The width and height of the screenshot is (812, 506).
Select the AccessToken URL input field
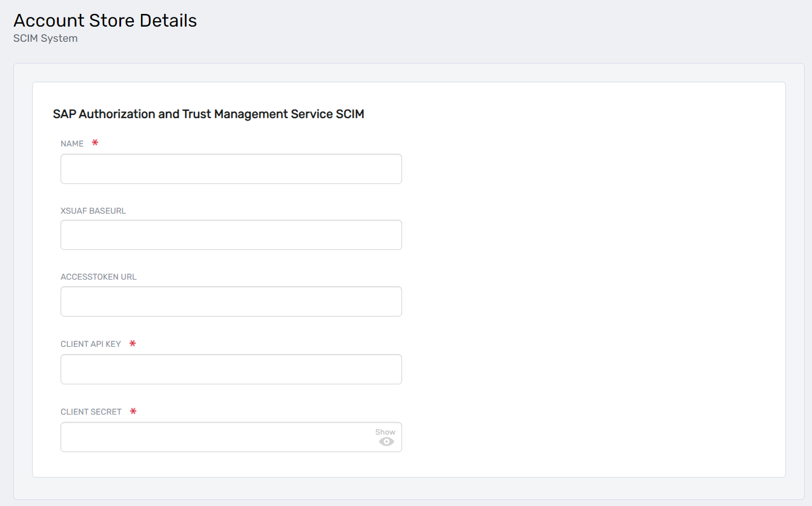point(231,301)
